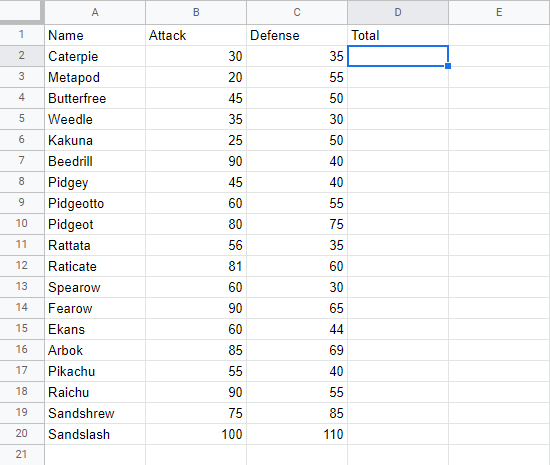Click Arbok's defense value 69
The width and height of the screenshot is (550, 465).
(297, 350)
